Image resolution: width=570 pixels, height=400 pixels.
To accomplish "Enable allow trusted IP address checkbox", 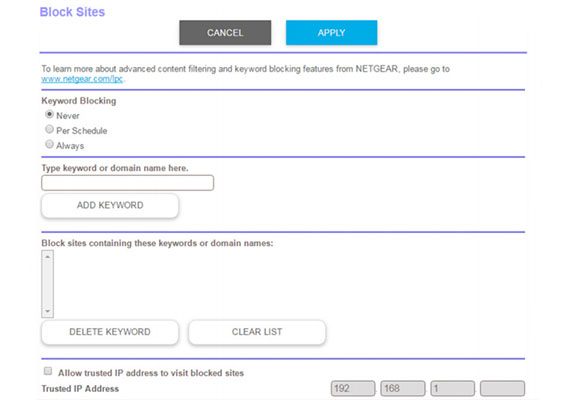I will (48, 371).
